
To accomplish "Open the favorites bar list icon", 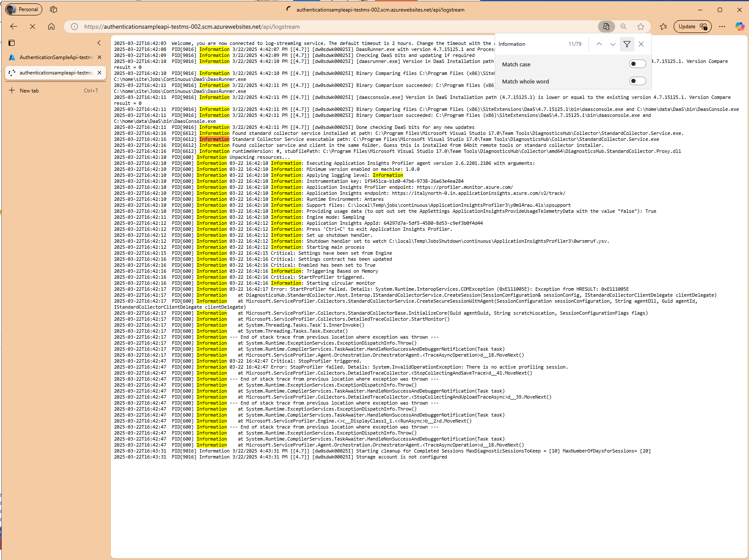I will [663, 26].
